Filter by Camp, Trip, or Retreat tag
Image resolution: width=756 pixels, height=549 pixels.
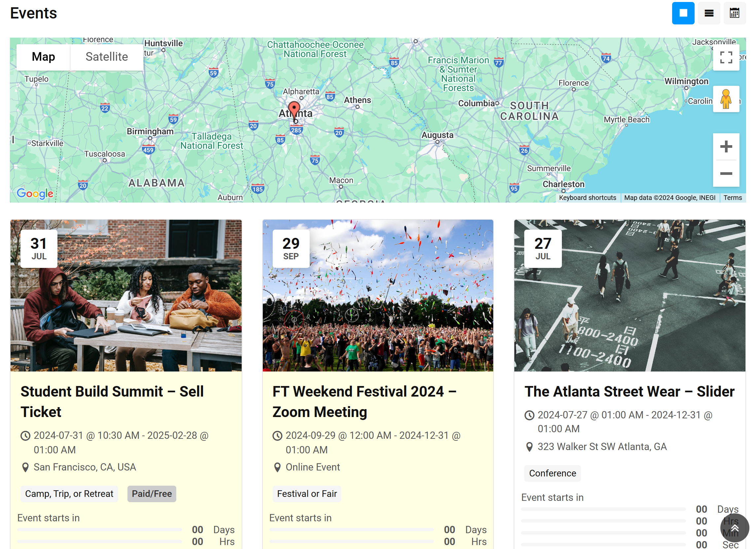[x=69, y=494]
